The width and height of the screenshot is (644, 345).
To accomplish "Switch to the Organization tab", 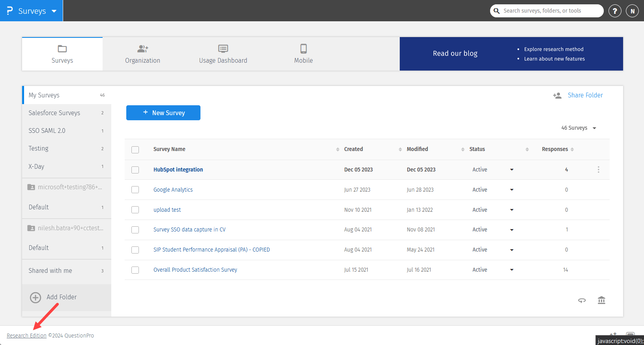I will point(142,54).
